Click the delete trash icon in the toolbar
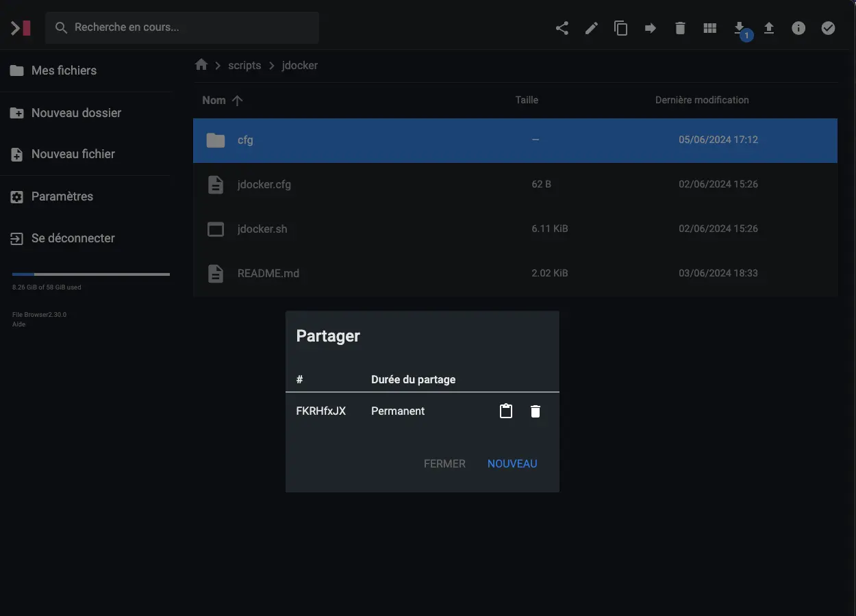Image resolution: width=856 pixels, height=616 pixels. point(680,28)
